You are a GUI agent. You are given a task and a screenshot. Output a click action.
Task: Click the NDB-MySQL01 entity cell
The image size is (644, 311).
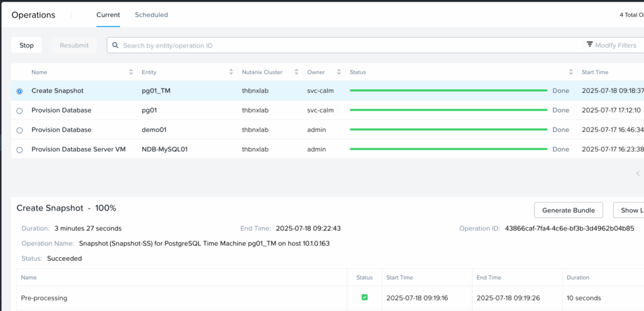(165, 150)
